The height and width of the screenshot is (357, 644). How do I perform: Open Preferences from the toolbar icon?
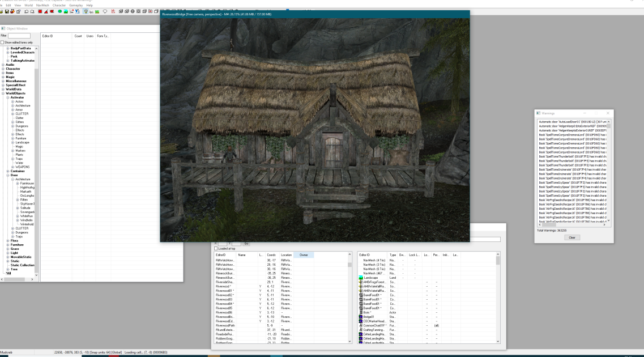tap(19, 11)
